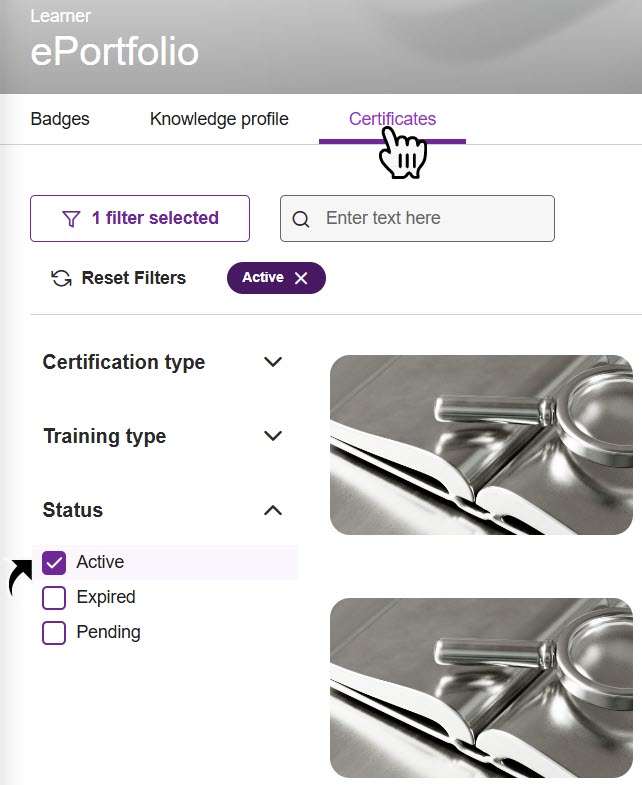Collapse the Status section chevron
Image resolution: width=642 pixels, height=785 pixels.
272,510
